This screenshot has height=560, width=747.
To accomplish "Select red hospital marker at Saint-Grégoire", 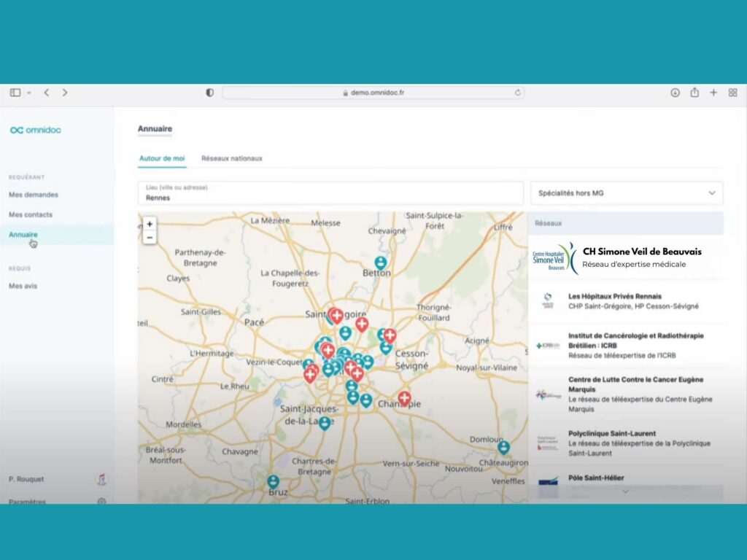I will click(x=337, y=315).
